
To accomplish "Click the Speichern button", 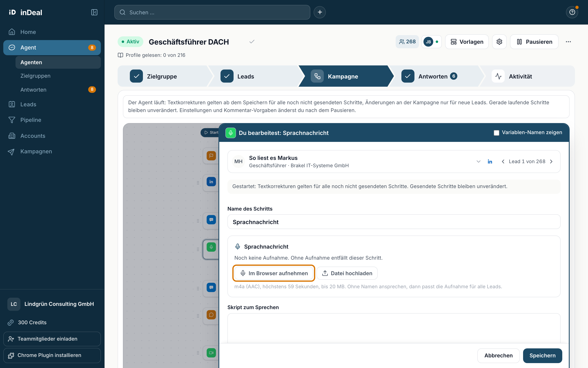I will point(542,355).
